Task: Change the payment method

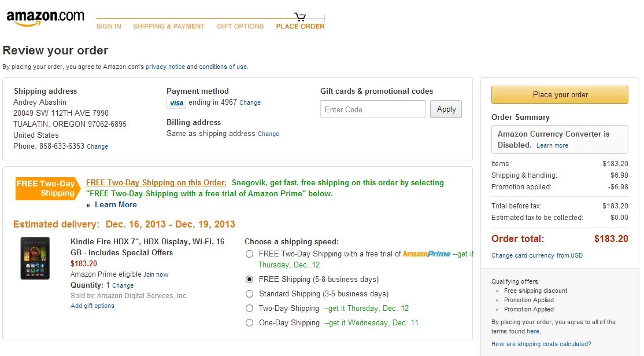Action: (x=250, y=103)
